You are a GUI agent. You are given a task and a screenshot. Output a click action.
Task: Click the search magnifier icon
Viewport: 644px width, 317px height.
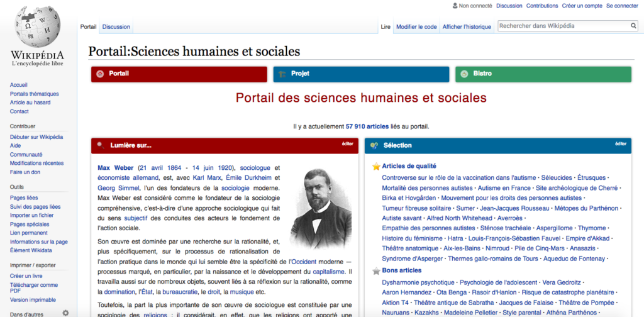coord(634,26)
